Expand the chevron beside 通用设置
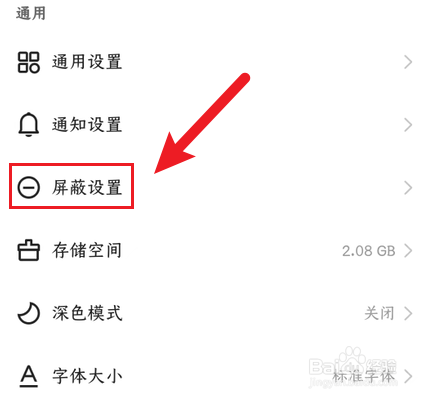Screen dimensions: 426x400 (408, 62)
